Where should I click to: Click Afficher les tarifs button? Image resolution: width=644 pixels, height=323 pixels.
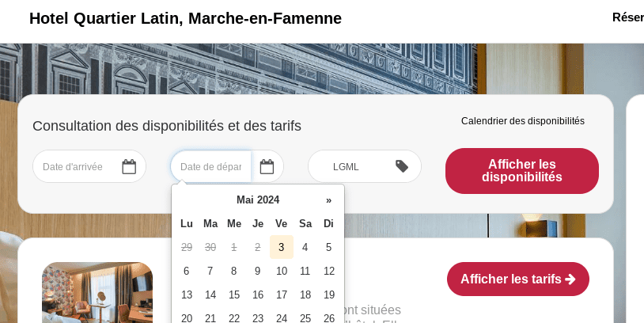517,279
